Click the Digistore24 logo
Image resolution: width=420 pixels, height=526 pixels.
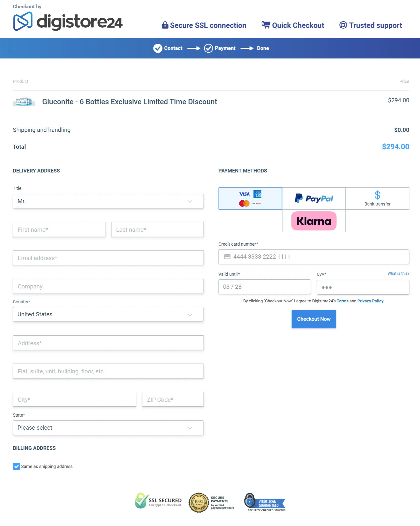(68, 21)
